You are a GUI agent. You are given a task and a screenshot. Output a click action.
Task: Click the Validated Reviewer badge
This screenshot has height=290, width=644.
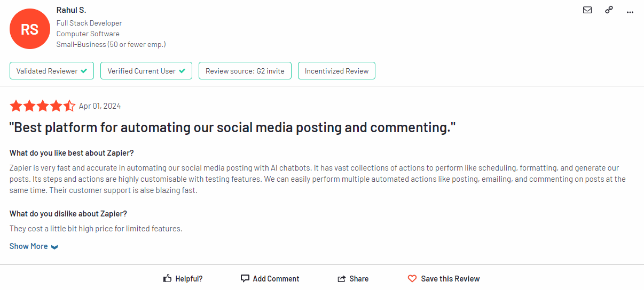[x=52, y=71]
